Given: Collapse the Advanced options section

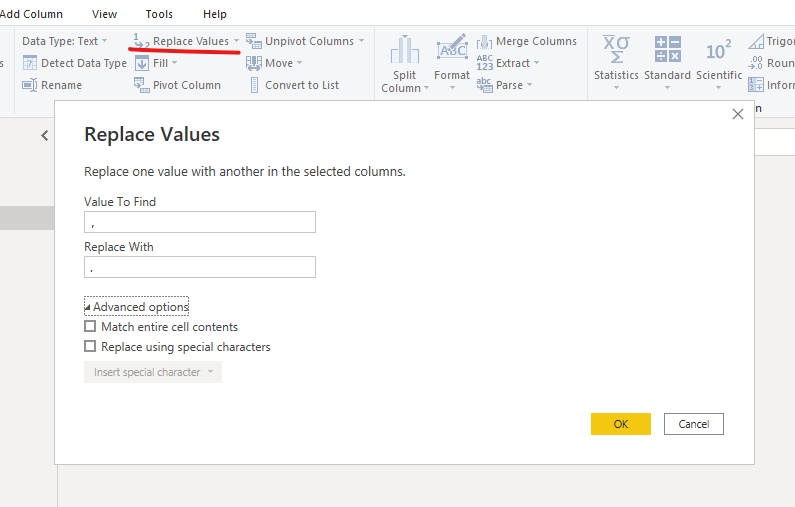Looking at the screenshot, I should click(136, 306).
